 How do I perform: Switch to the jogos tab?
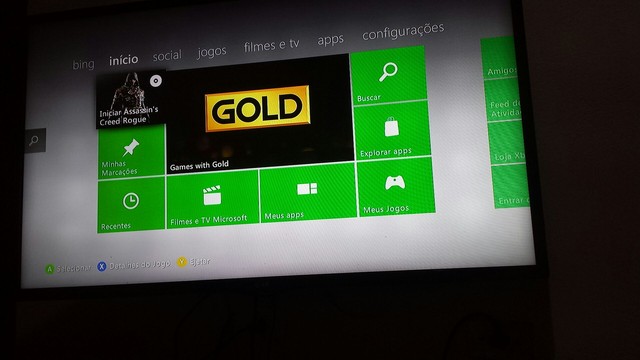(x=211, y=51)
